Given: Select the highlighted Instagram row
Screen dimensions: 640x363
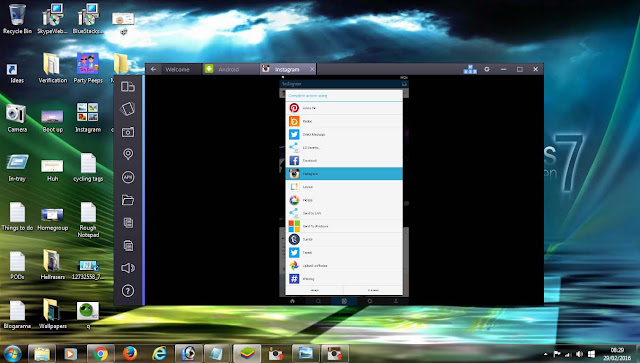Looking at the screenshot, I should click(x=344, y=174).
